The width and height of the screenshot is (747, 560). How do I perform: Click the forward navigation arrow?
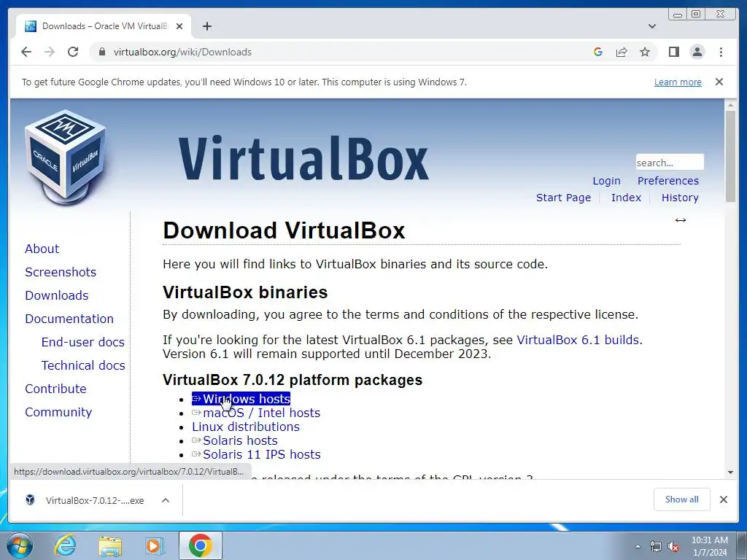[x=50, y=52]
